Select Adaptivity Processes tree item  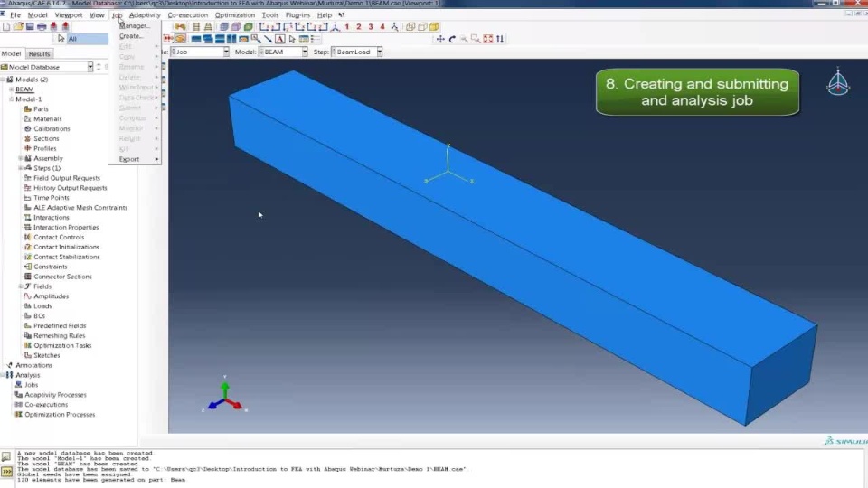pos(55,395)
